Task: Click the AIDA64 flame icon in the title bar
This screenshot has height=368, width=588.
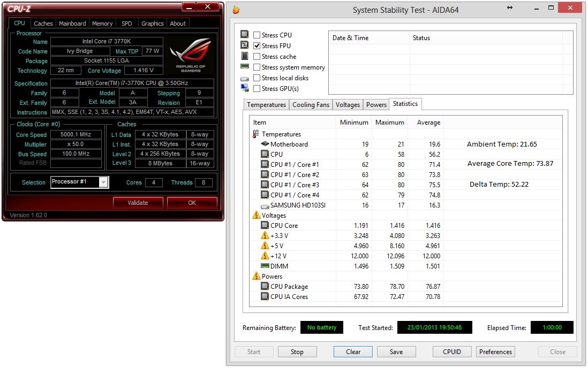Action: tap(236, 10)
